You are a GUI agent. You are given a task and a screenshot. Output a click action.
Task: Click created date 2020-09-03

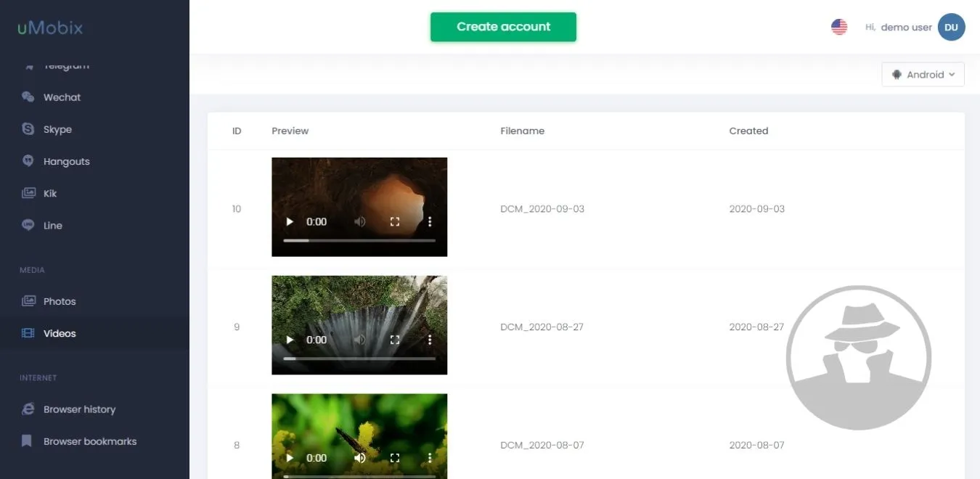(x=757, y=209)
